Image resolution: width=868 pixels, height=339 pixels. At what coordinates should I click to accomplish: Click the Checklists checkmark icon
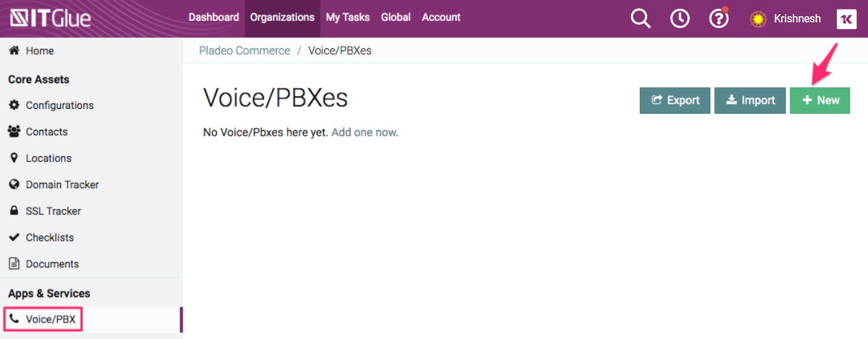click(x=14, y=238)
